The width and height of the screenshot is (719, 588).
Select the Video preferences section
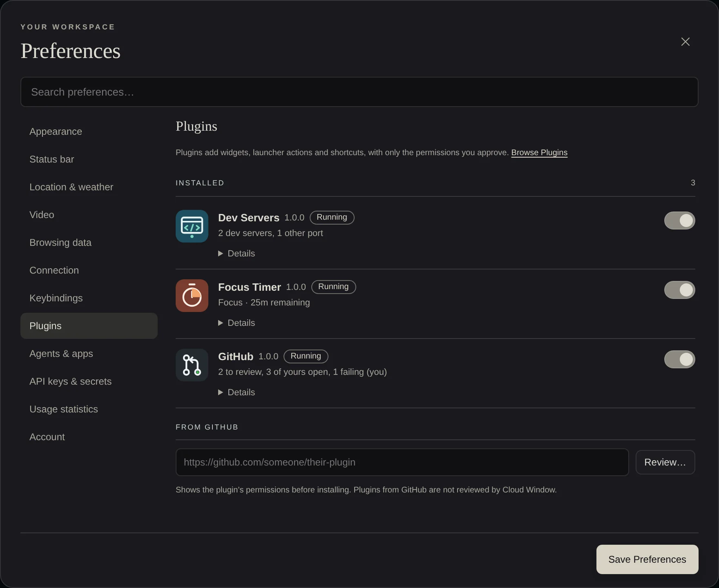tap(89, 215)
